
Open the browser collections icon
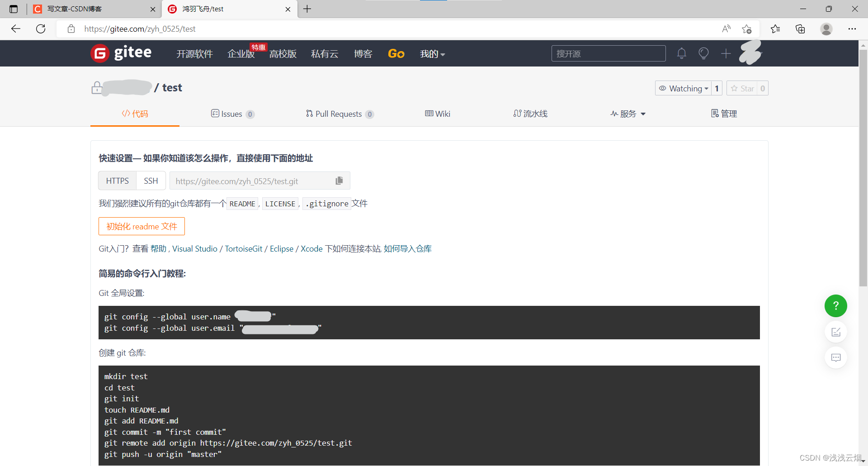tap(800, 29)
